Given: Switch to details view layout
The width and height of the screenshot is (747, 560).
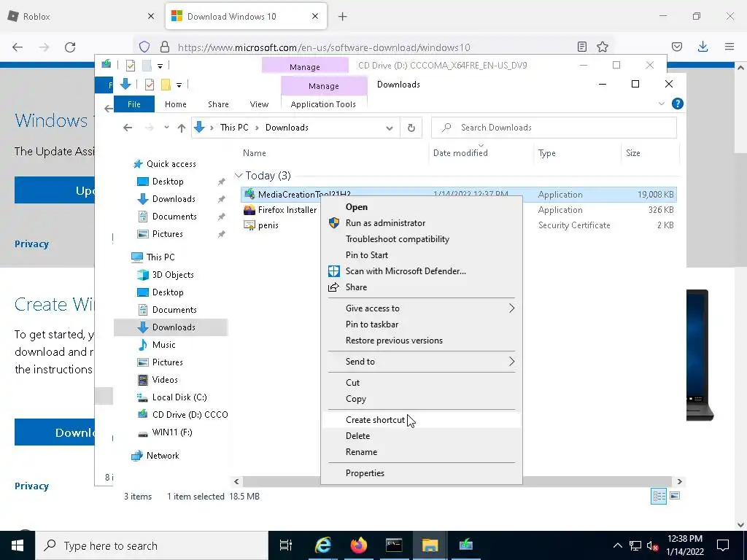Looking at the screenshot, I should (659, 496).
